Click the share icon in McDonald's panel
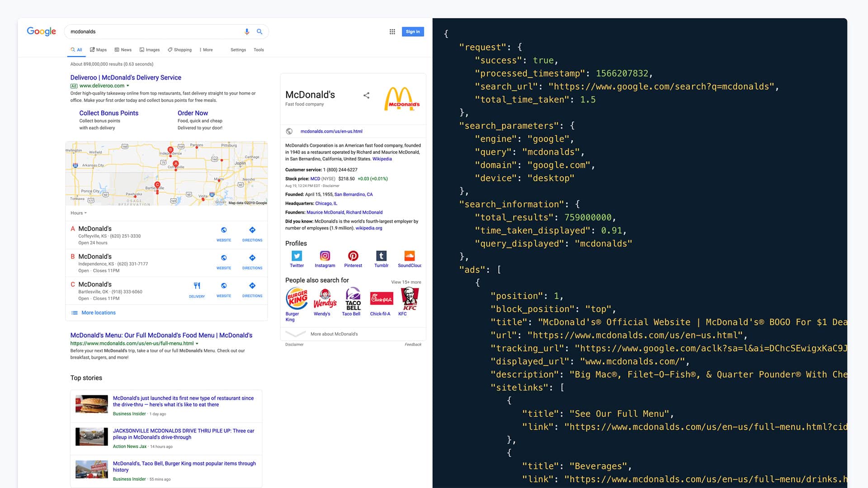 (x=367, y=95)
